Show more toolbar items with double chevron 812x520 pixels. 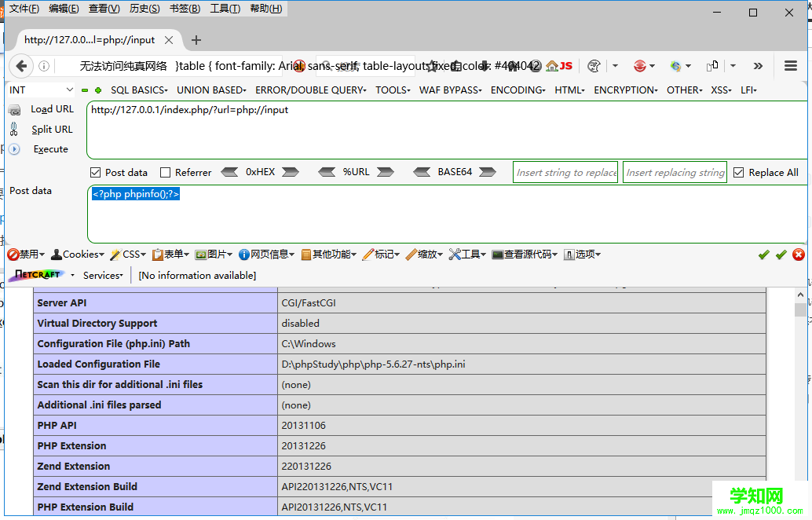(x=758, y=66)
